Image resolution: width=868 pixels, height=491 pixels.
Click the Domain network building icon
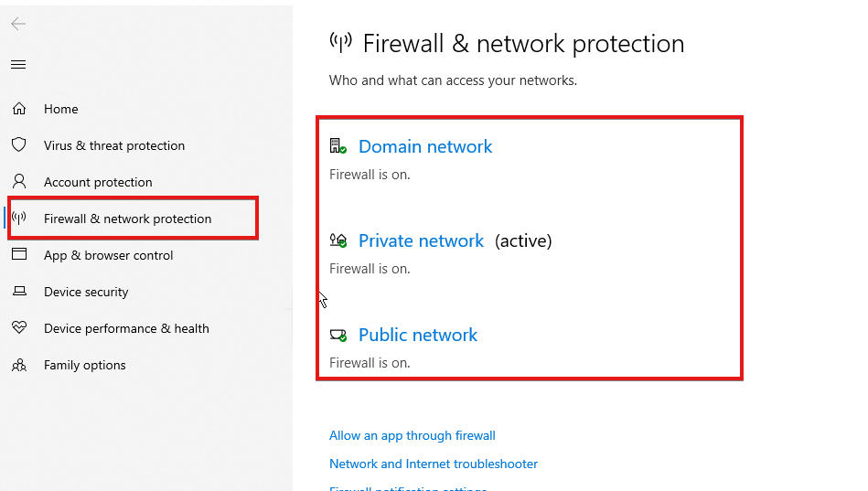338,146
